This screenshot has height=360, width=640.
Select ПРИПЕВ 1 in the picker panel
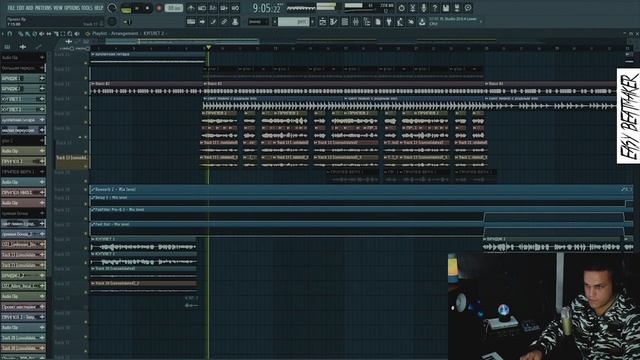coord(23,161)
